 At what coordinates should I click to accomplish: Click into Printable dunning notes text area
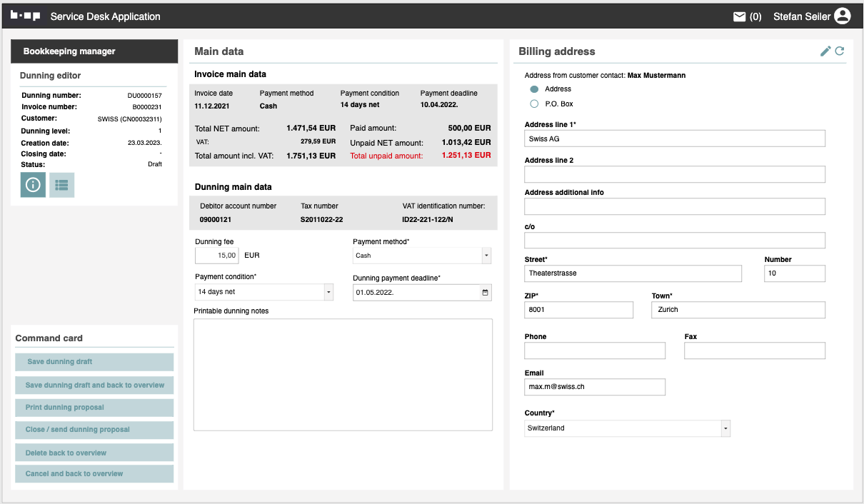point(343,375)
